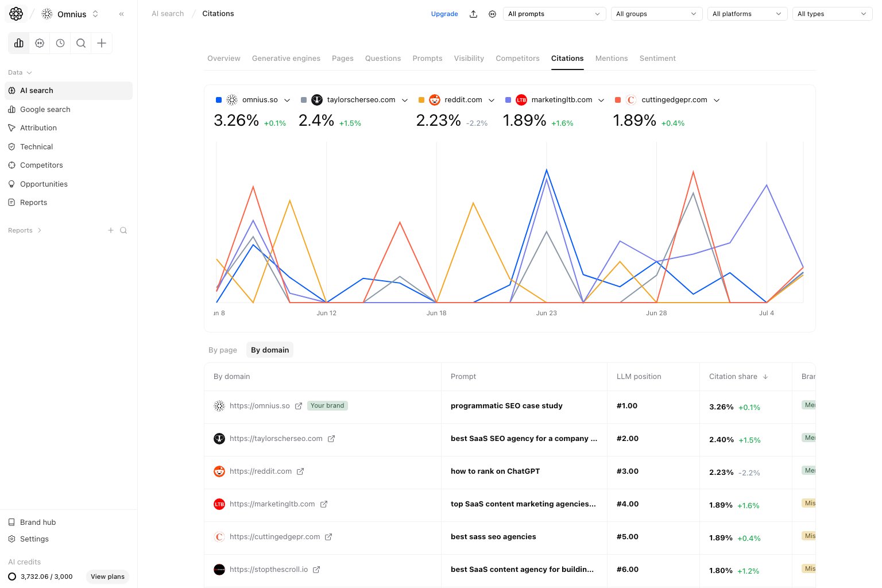Click the red cuttingedgepr.com legend color swatch
This screenshot has height=588, width=882.
618,100
